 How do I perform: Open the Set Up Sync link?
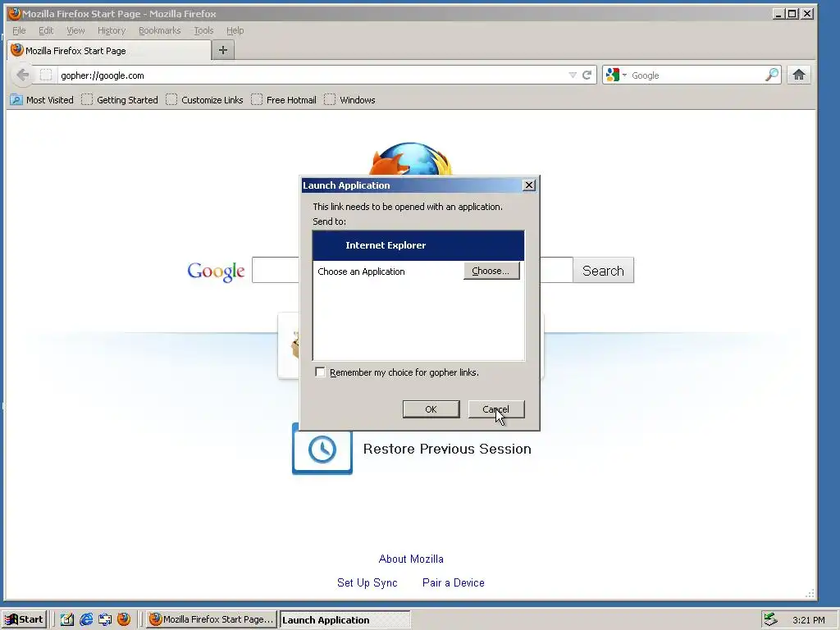point(367,583)
